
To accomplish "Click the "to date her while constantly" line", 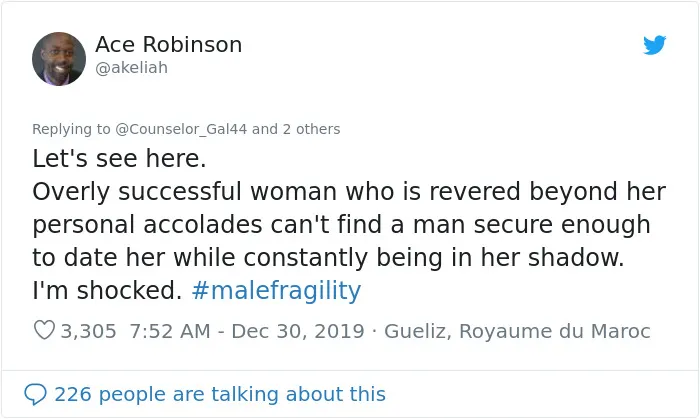I will click(x=328, y=257).
